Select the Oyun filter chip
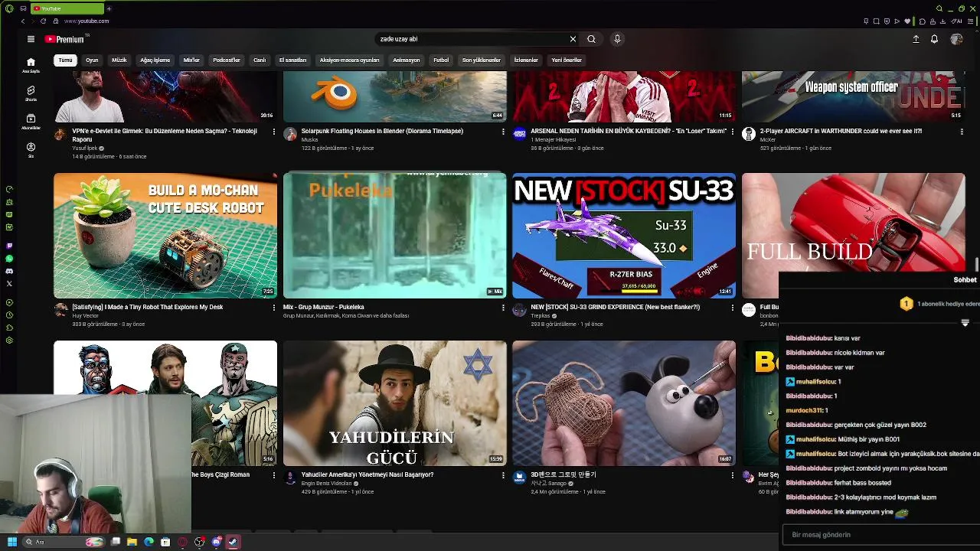 coord(92,60)
